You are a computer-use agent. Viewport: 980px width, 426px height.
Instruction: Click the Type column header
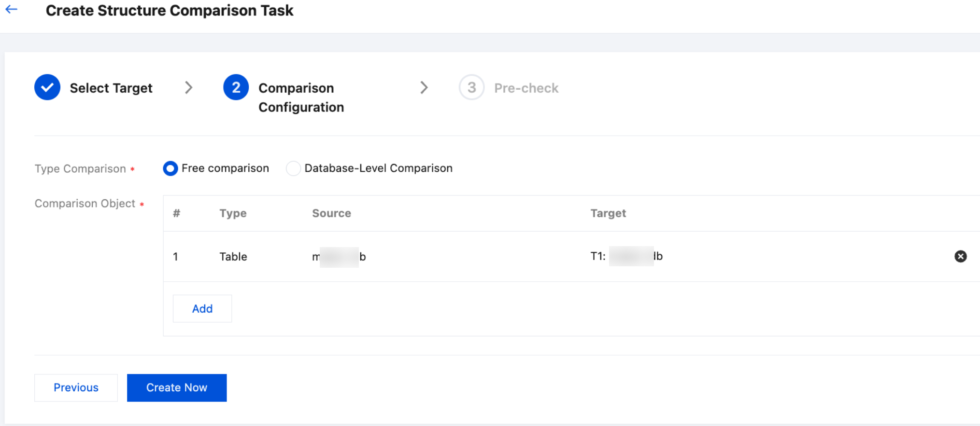233,213
